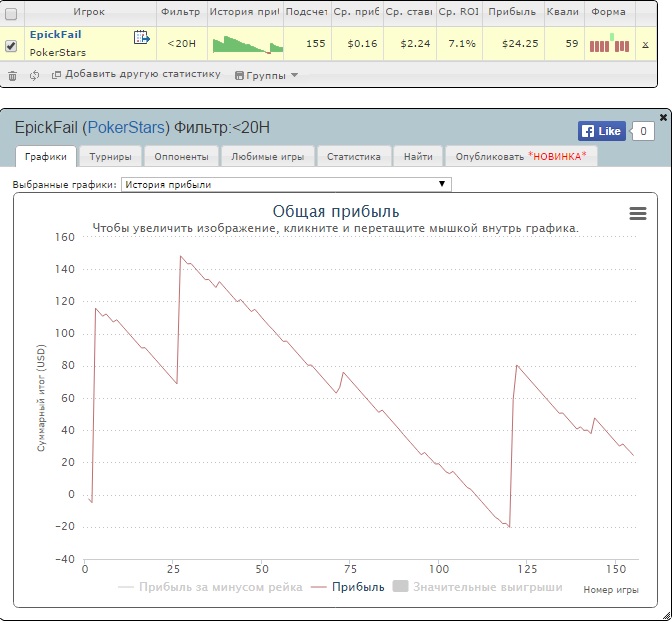Click the Номер игры axis label
The image size is (672, 623).
611,590
